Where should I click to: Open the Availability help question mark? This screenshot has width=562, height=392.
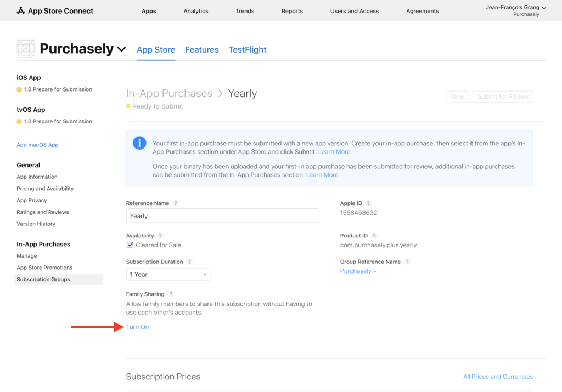(160, 236)
